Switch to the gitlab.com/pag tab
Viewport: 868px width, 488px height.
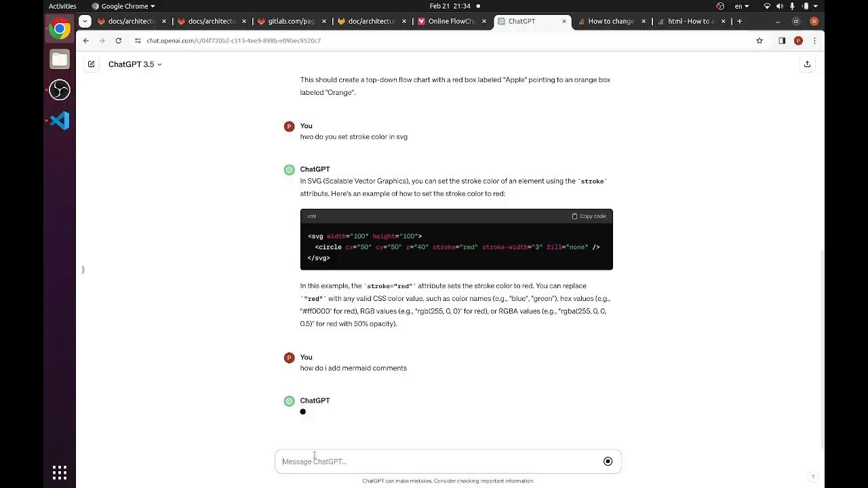(x=291, y=21)
